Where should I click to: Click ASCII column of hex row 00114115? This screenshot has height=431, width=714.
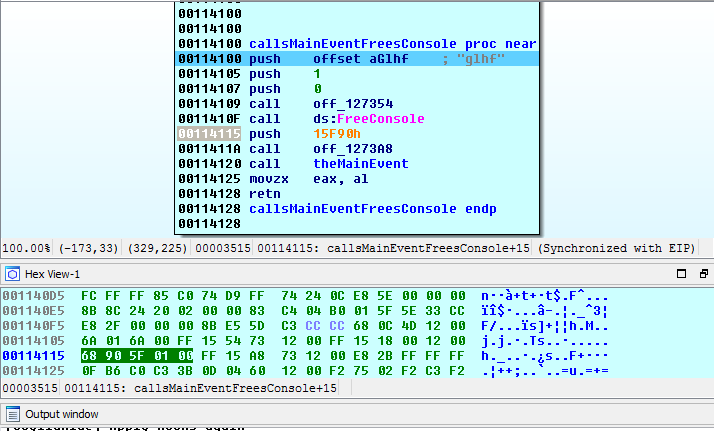point(545,356)
